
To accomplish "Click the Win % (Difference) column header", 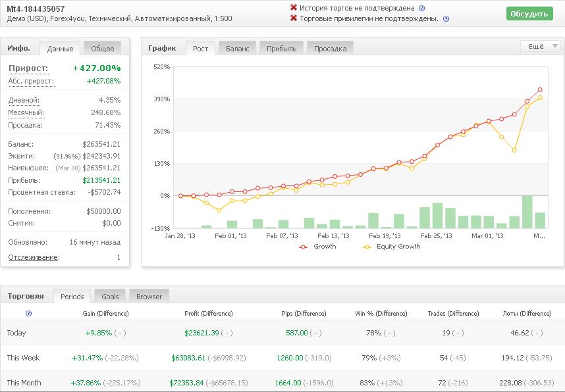I will 381,314.
